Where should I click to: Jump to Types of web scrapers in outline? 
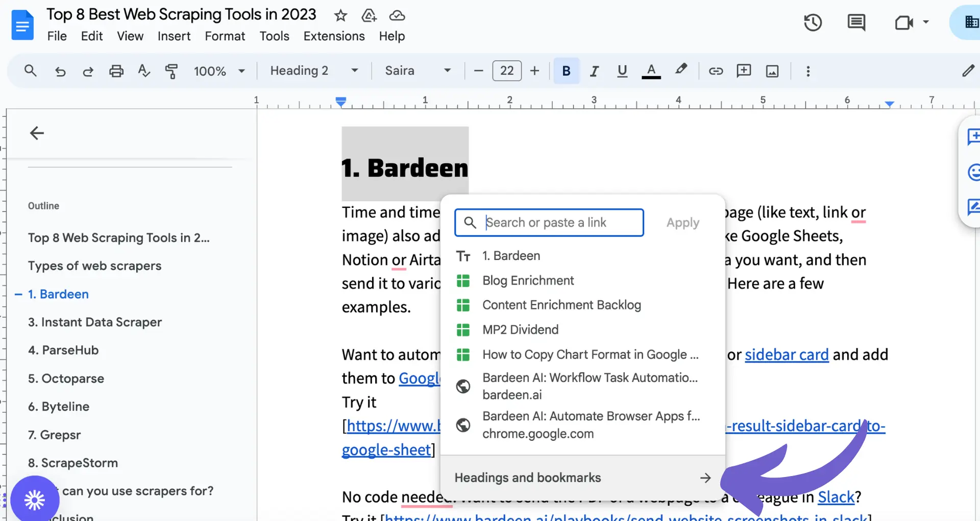coord(95,266)
